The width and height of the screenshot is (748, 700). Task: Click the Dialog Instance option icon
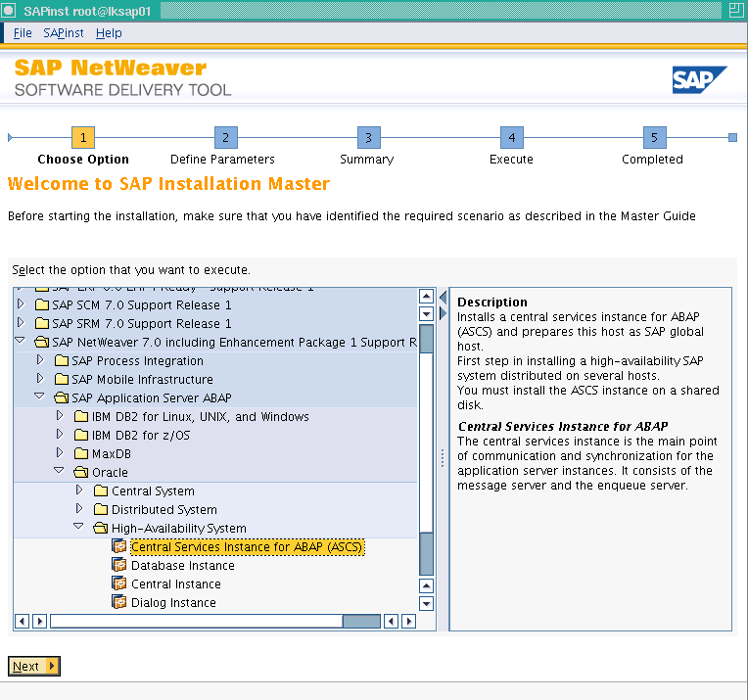coord(119,602)
